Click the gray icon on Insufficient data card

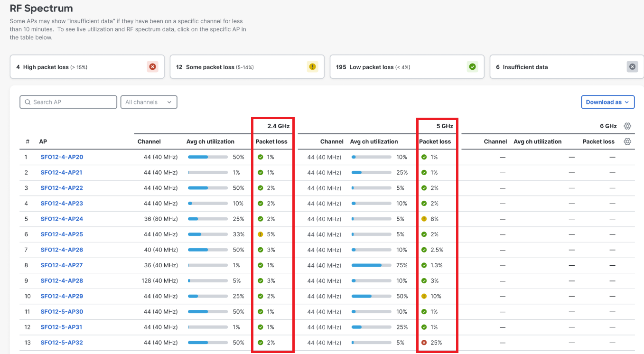coord(632,66)
